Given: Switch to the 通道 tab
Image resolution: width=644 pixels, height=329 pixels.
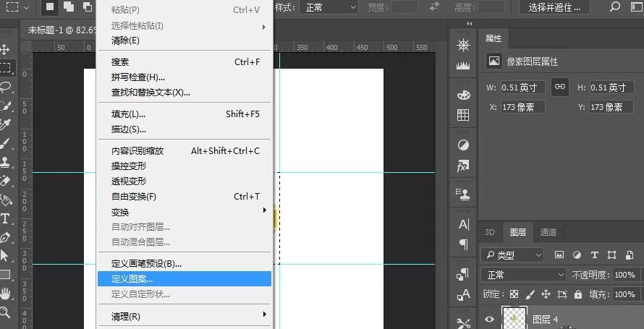Looking at the screenshot, I should pos(548,232).
